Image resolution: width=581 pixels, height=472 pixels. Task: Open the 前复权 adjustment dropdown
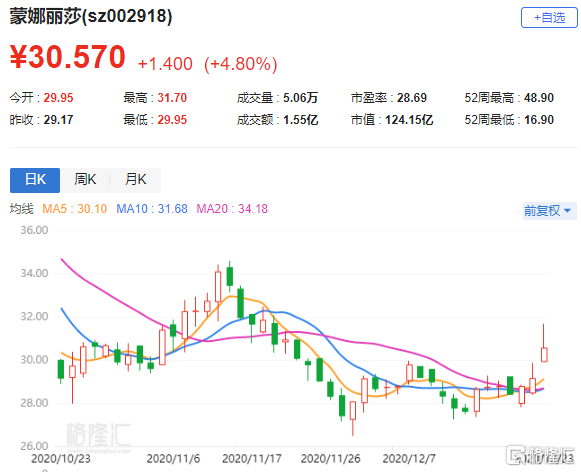click(x=549, y=211)
